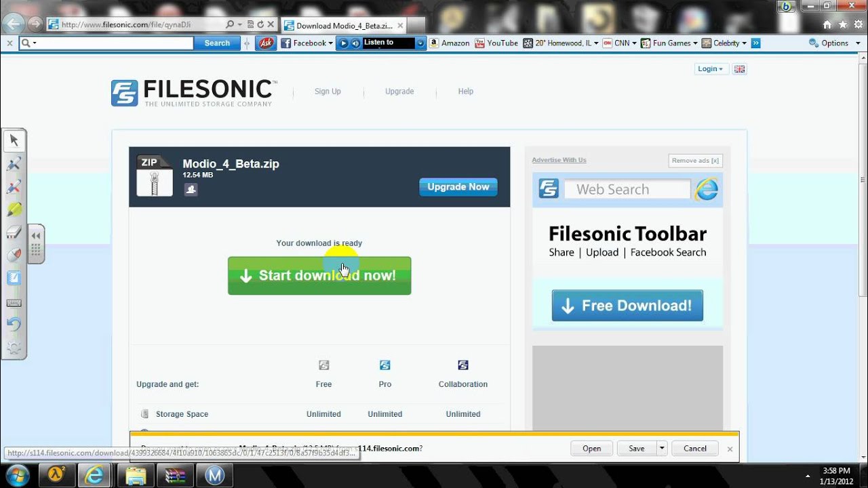Click in the Filesonic Web Search ad field
Screen dimensions: 868x488
point(627,189)
